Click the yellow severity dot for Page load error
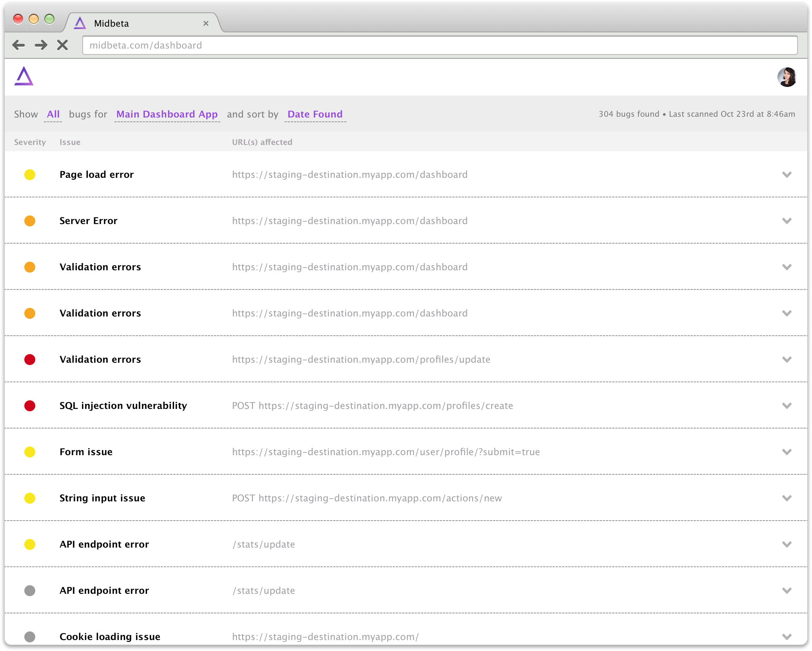812x651 pixels. (30, 175)
